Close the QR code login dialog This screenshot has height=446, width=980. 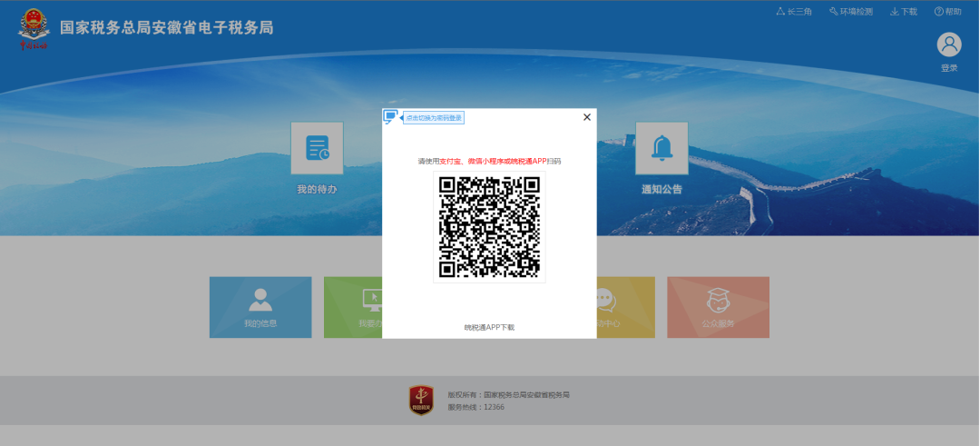(587, 117)
